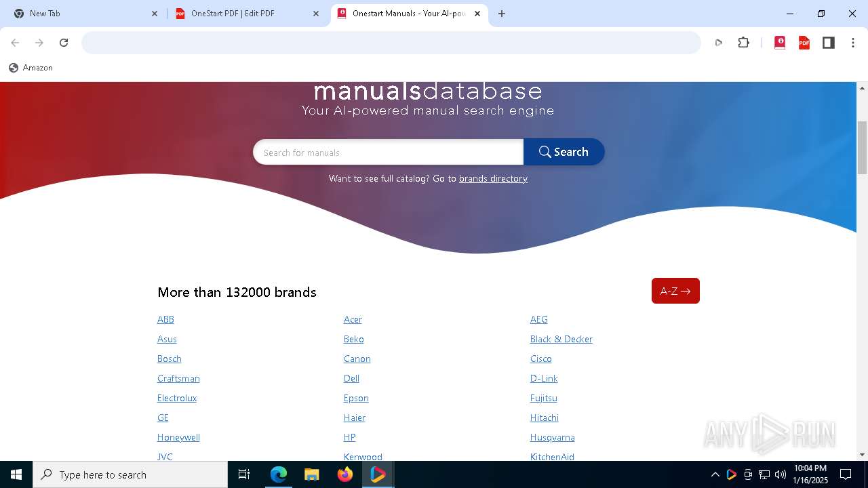Screen dimensions: 868x488
Task: Launch Microsoft Edge from taskbar
Action: click(279, 474)
